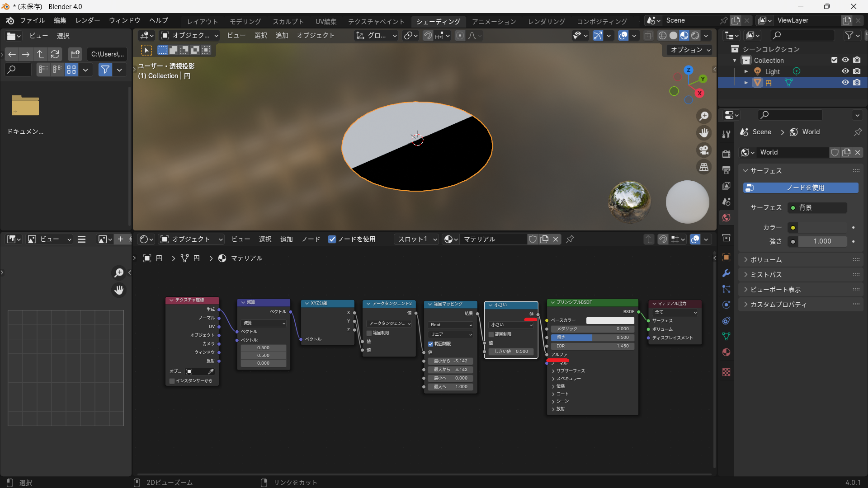Switch to モデリング workspace tab
868x488 pixels.
point(245,21)
